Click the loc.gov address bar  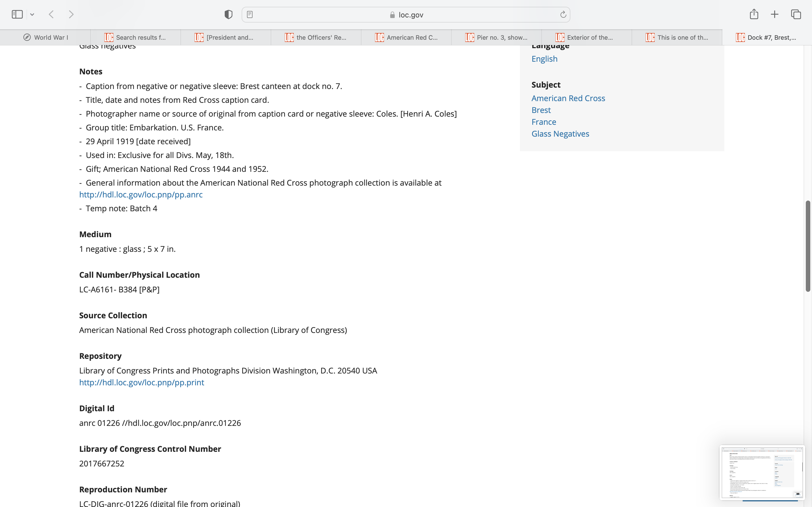(x=406, y=15)
